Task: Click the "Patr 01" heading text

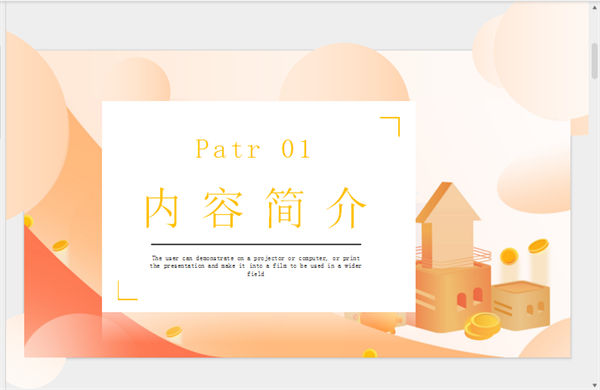Action: pyautogui.click(x=253, y=149)
